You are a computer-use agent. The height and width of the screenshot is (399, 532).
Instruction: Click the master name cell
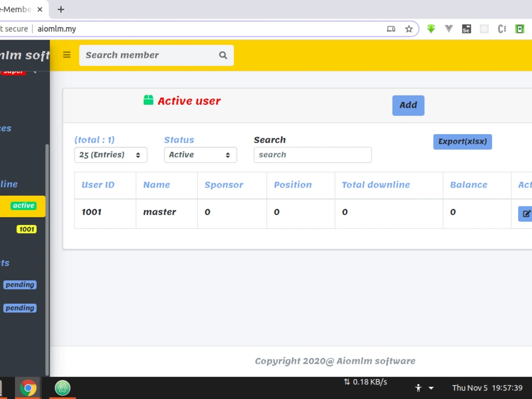tap(167, 214)
